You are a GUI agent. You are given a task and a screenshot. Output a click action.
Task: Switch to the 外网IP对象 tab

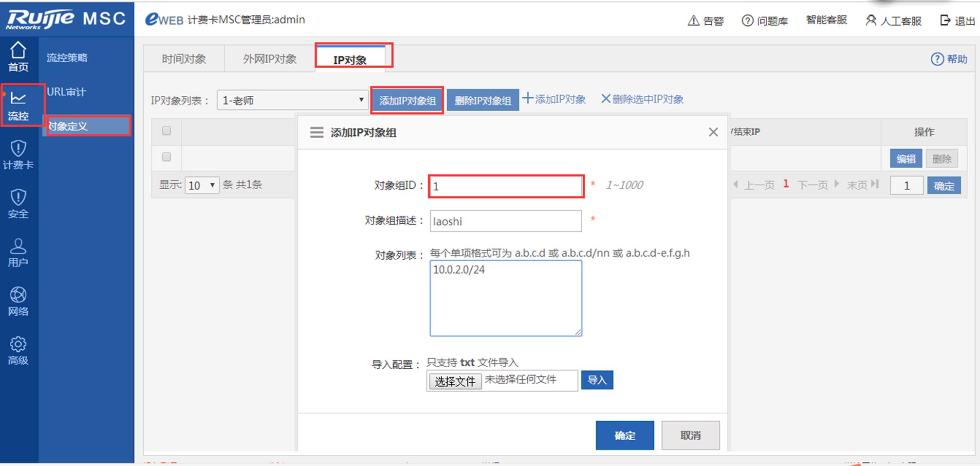pos(269,59)
